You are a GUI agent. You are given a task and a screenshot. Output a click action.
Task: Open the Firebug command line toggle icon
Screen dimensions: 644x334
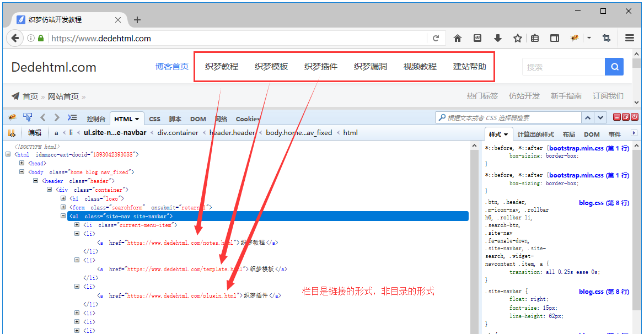(x=72, y=117)
